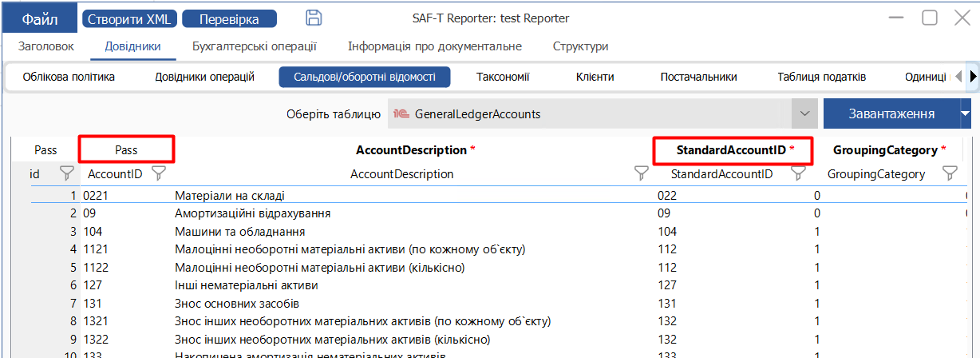Expand the GeneralLedgerAccounts table combo box

[x=804, y=114]
